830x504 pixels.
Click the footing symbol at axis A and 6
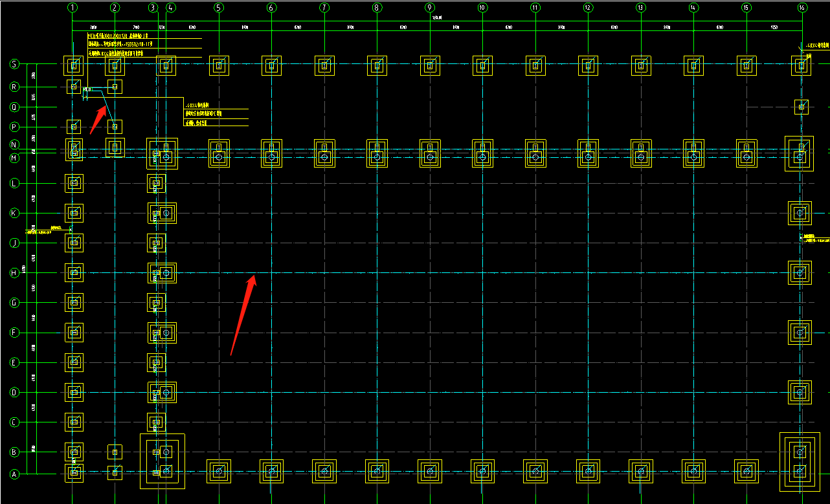point(271,472)
